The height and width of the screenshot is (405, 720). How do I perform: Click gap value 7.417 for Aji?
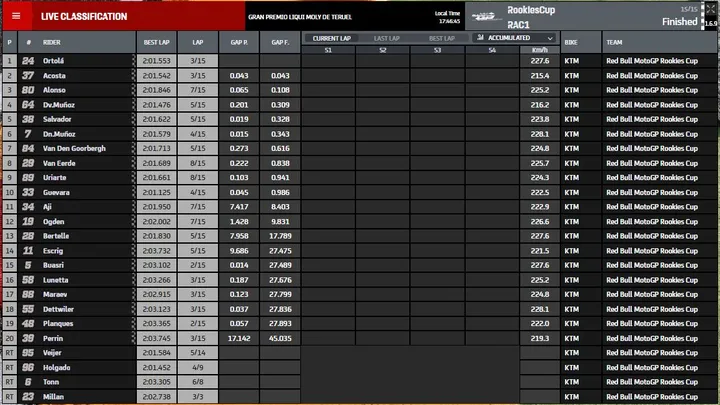point(239,207)
